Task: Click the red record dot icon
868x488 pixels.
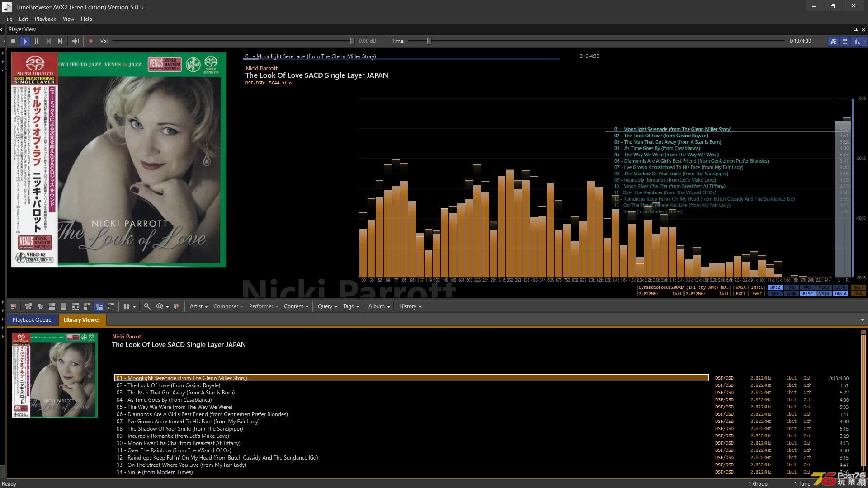Action: tap(90, 41)
